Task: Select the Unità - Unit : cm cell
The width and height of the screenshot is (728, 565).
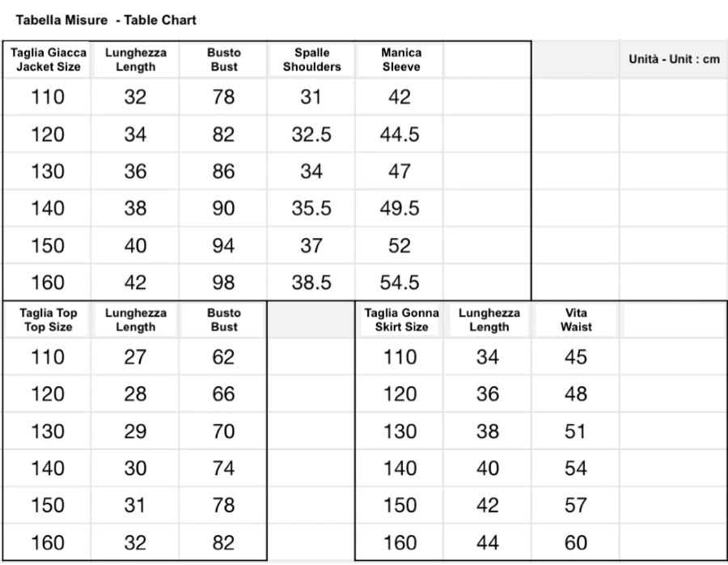Action: click(674, 59)
